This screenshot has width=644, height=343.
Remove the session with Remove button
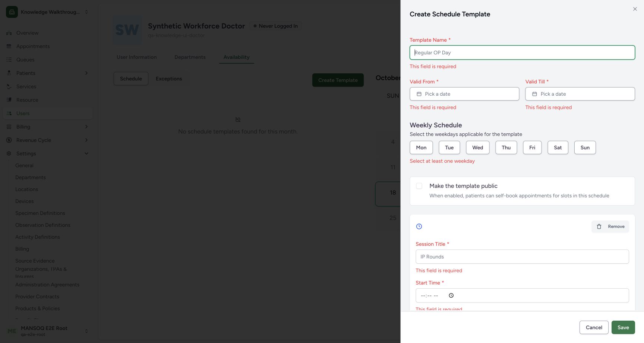pyautogui.click(x=610, y=226)
